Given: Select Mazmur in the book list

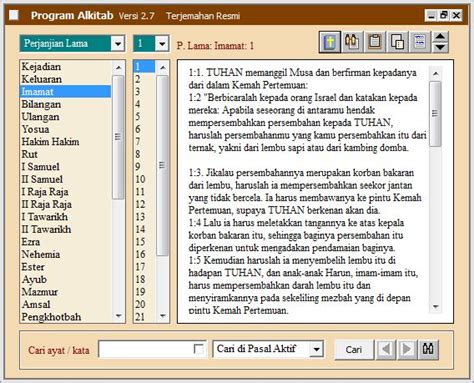Looking at the screenshot, I should pos(65,292).
